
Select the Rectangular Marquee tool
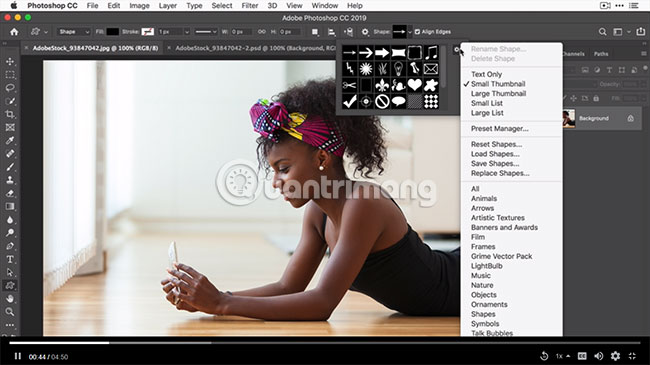10,75
